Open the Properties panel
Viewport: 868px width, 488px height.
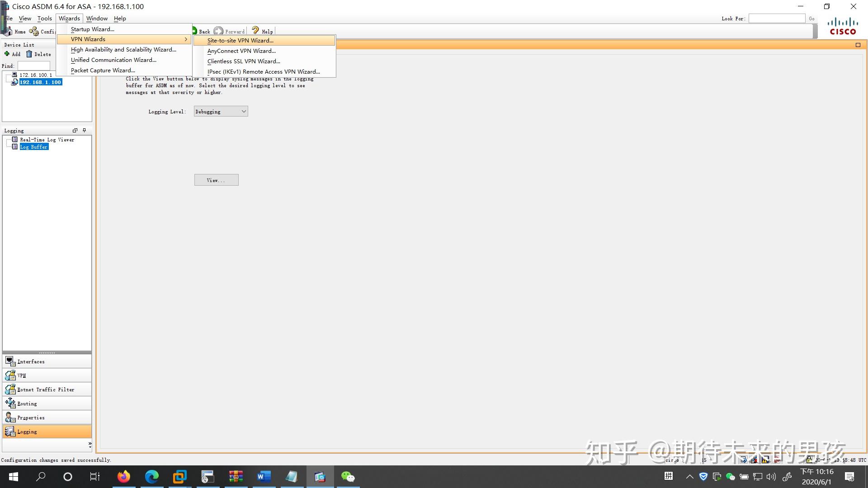click(32, 417)
